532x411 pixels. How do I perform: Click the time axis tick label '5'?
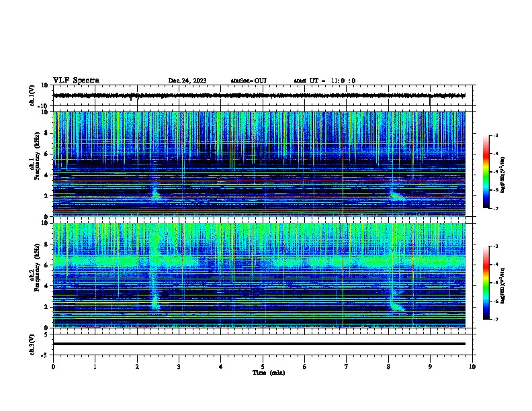263,367
